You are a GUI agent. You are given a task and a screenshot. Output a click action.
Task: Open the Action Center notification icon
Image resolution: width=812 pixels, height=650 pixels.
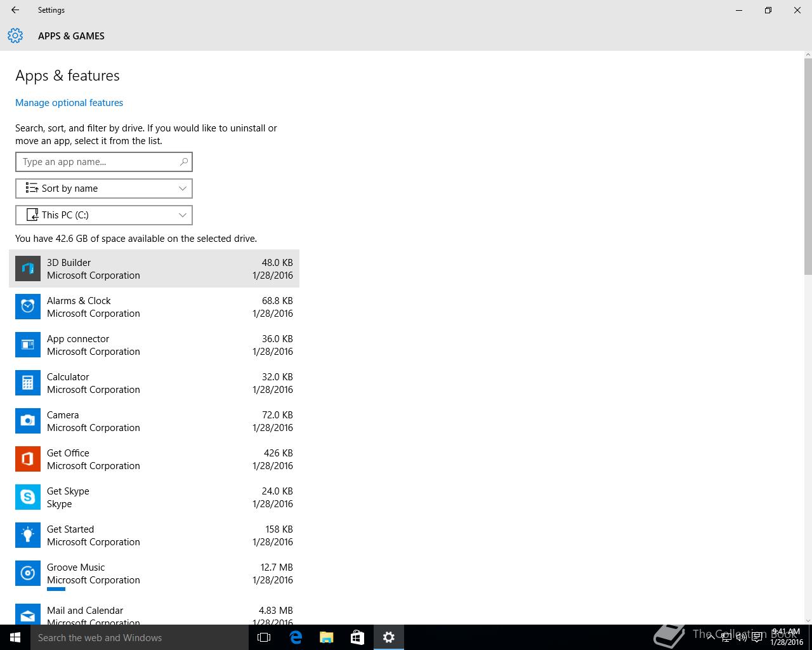pos(757,638)
